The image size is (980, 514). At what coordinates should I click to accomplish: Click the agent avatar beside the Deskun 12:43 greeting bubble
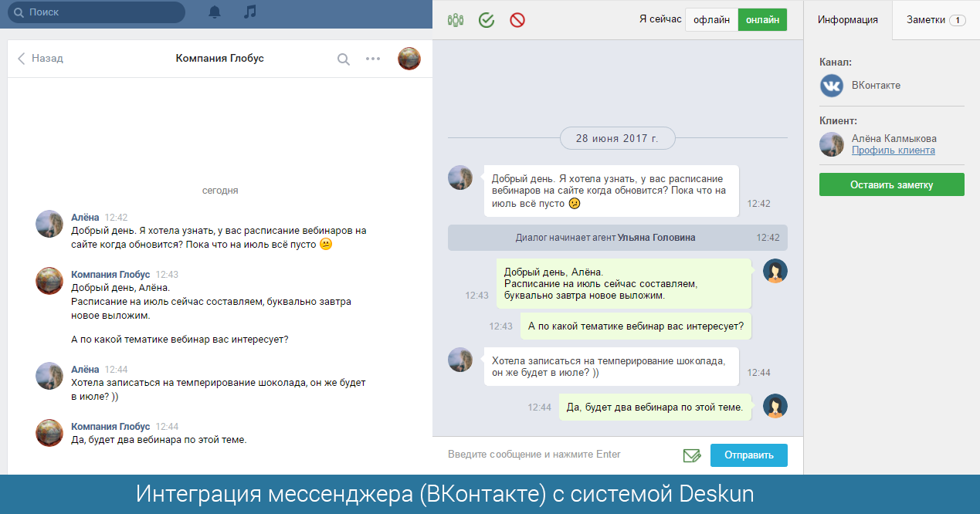tap(775, 271)
